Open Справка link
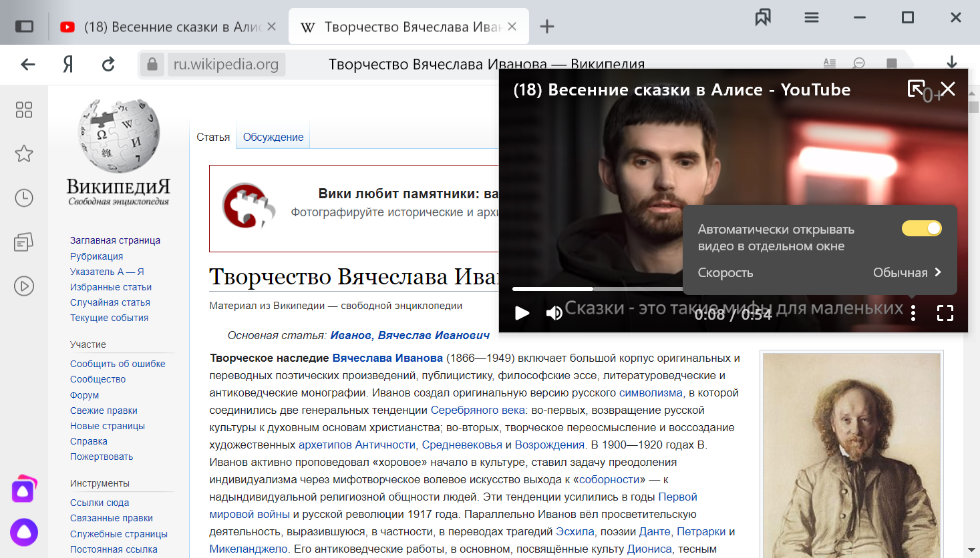Viewport: 980px width, 558px height. tap(89, 441)
